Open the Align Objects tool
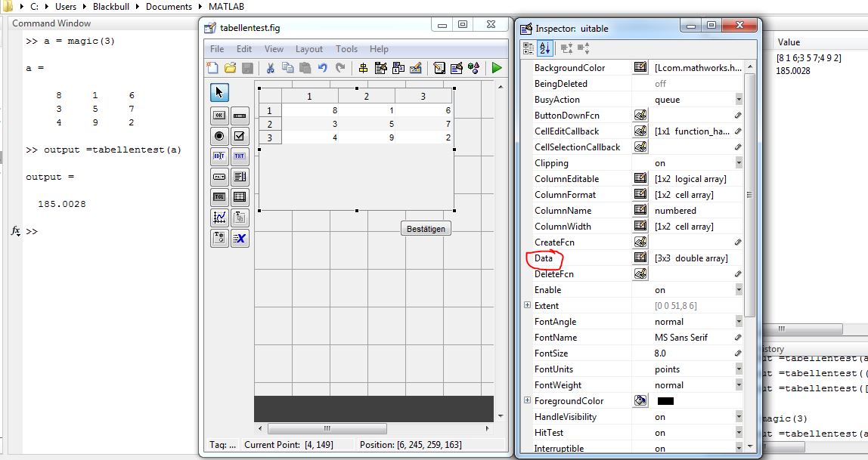This screenshot has width=868, height=460. pos(364,68)
